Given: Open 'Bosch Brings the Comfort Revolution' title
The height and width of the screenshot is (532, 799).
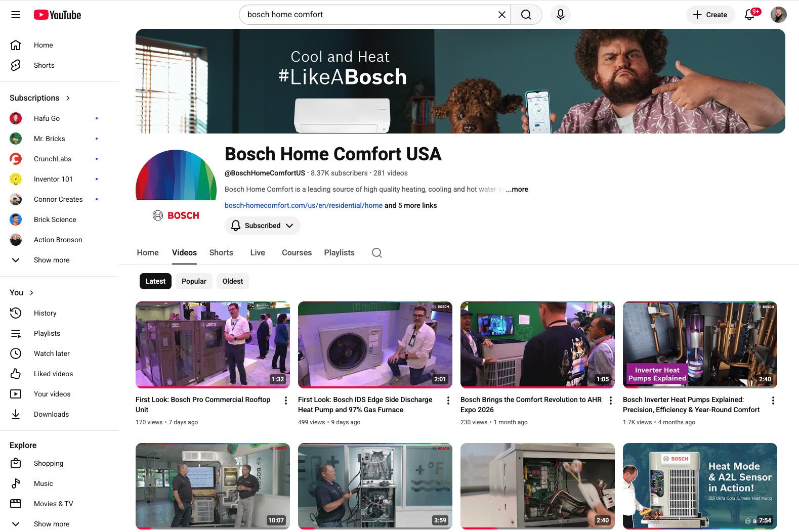Looking at the screenshot, I should pos(531,405).
